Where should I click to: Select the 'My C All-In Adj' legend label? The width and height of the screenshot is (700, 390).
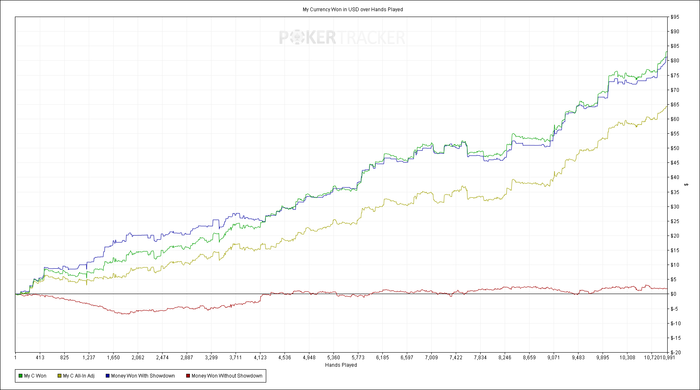click(x=79, y=376)
